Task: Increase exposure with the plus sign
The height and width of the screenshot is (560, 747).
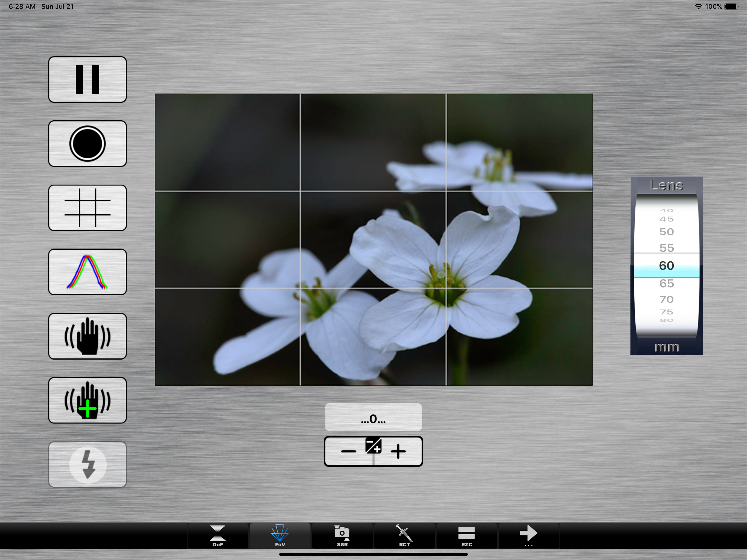Action: click(398, 451)
